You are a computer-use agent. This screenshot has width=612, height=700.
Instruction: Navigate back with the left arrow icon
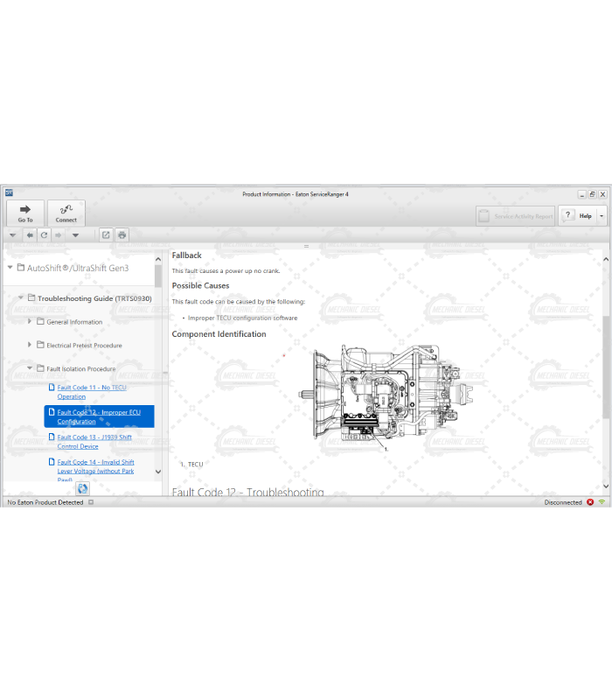pos(31,234)
